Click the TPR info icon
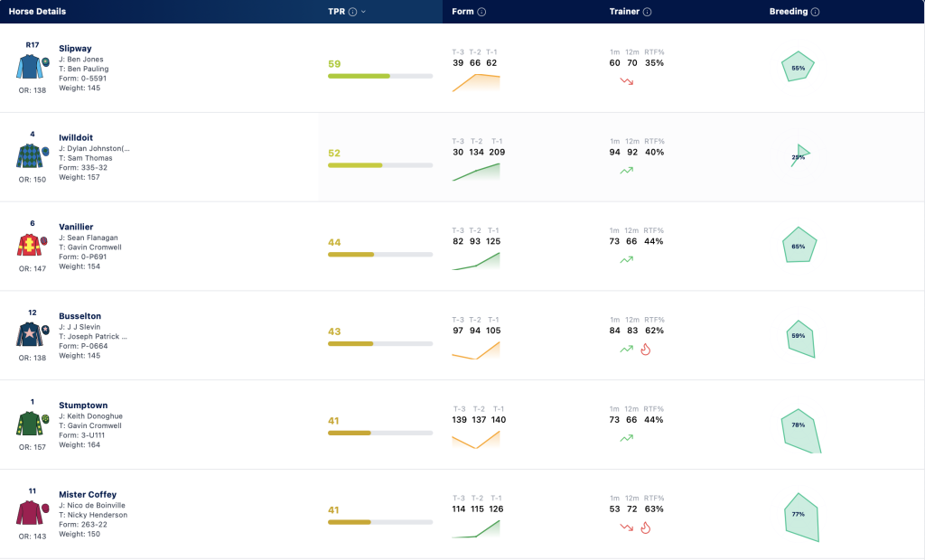 (353, 12)
